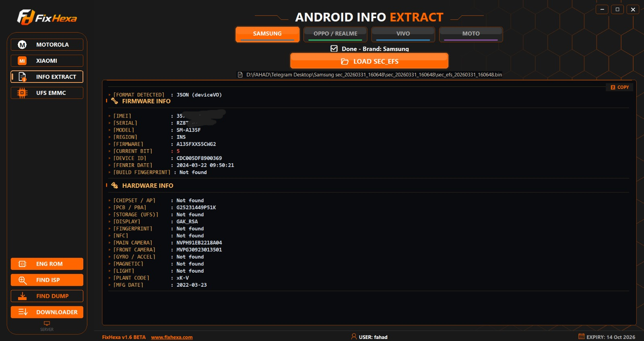
Task: Click the Info Extract document icon
Action: 22,77
